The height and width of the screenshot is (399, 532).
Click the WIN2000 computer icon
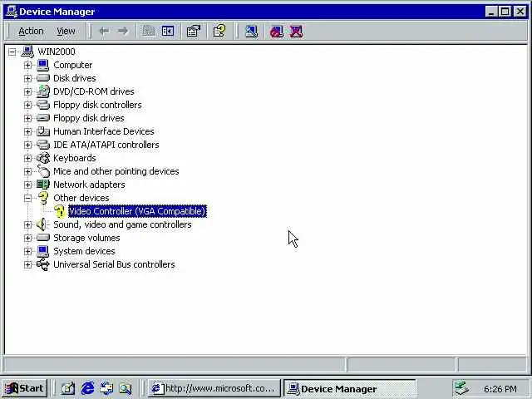[27, 52]
